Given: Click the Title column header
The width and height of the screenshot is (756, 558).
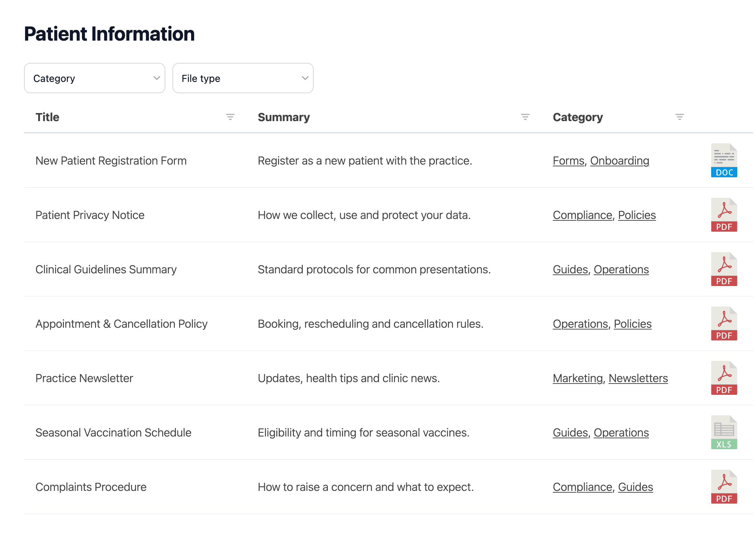Looking at the screenshot, I should pos(47,117).
